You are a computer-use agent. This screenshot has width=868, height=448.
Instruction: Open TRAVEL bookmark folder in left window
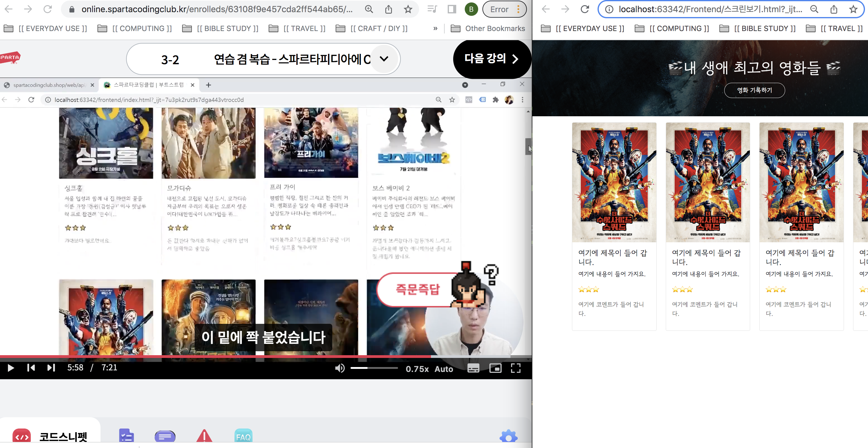297,29
